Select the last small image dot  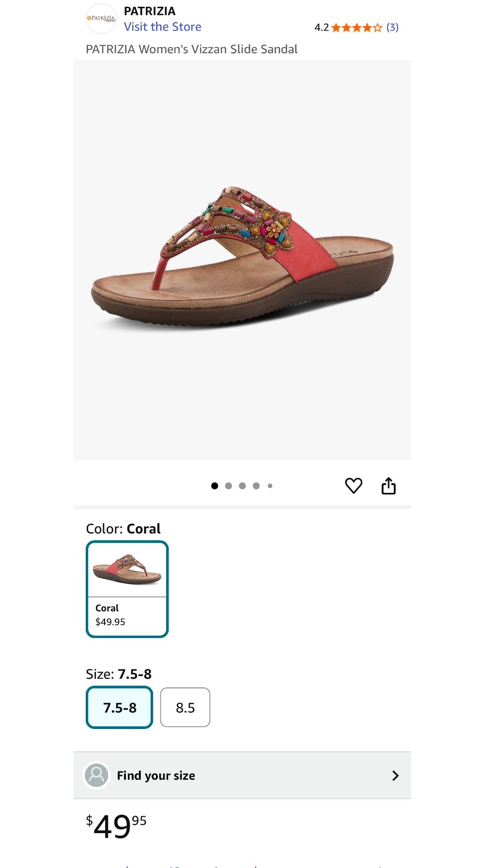click(270, 486)
